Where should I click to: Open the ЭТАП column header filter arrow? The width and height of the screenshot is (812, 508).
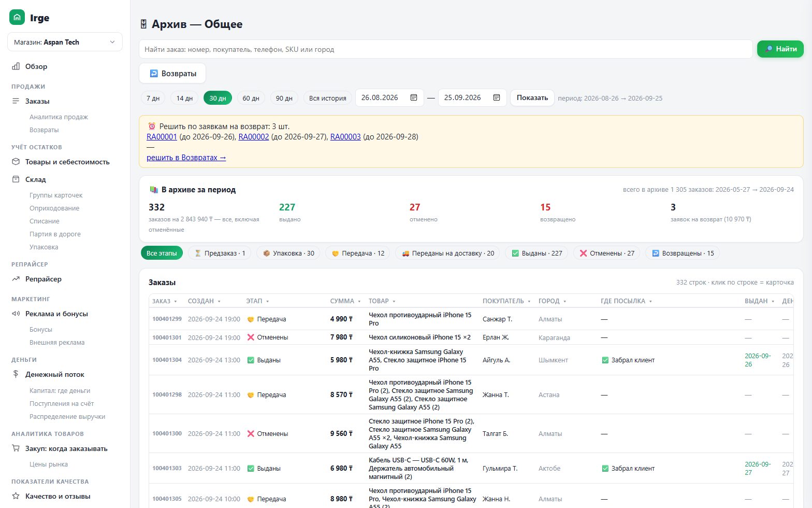tap(268, 301)
